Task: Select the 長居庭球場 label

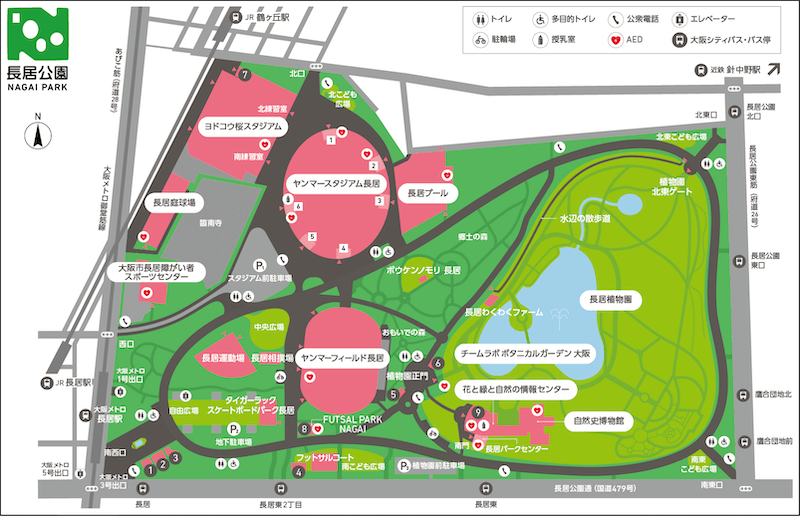Action: [x=174, y=203]
